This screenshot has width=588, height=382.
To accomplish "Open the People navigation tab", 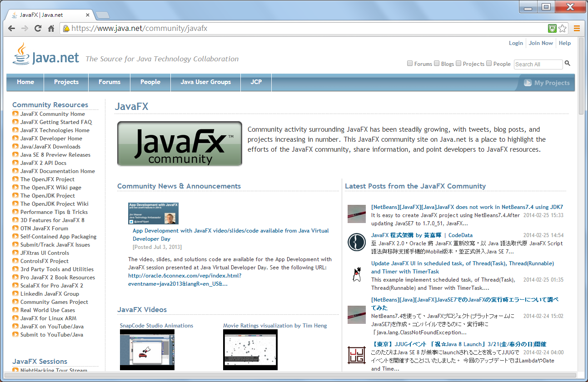I will (x=150, y=82).
